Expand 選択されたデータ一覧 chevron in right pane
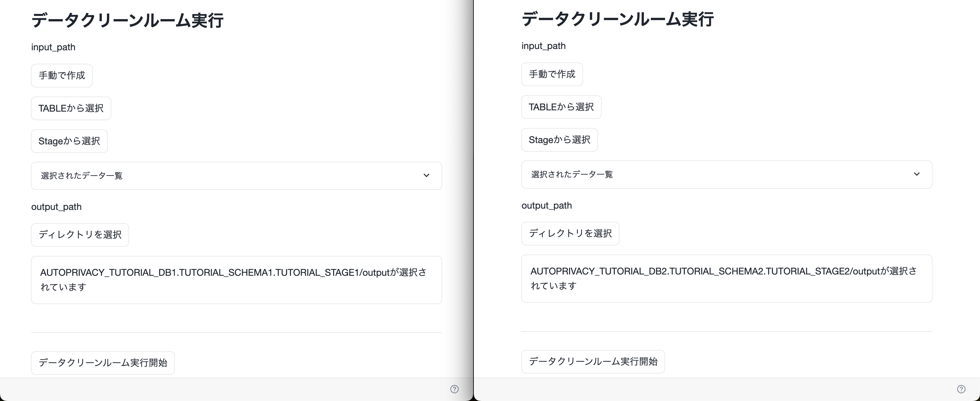This screenshot has height=401, width=980. [916, 174]
